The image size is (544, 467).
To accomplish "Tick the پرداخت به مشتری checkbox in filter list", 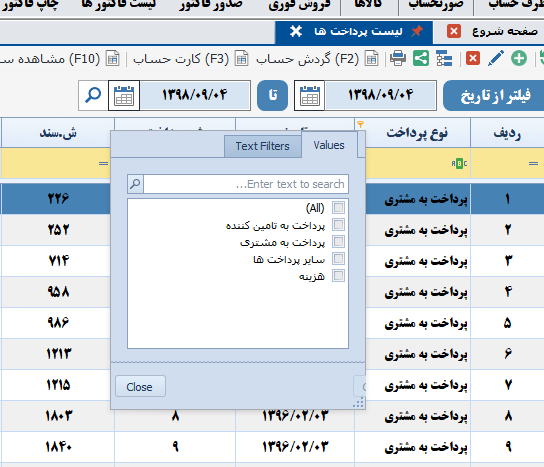I will coord(338,241).
